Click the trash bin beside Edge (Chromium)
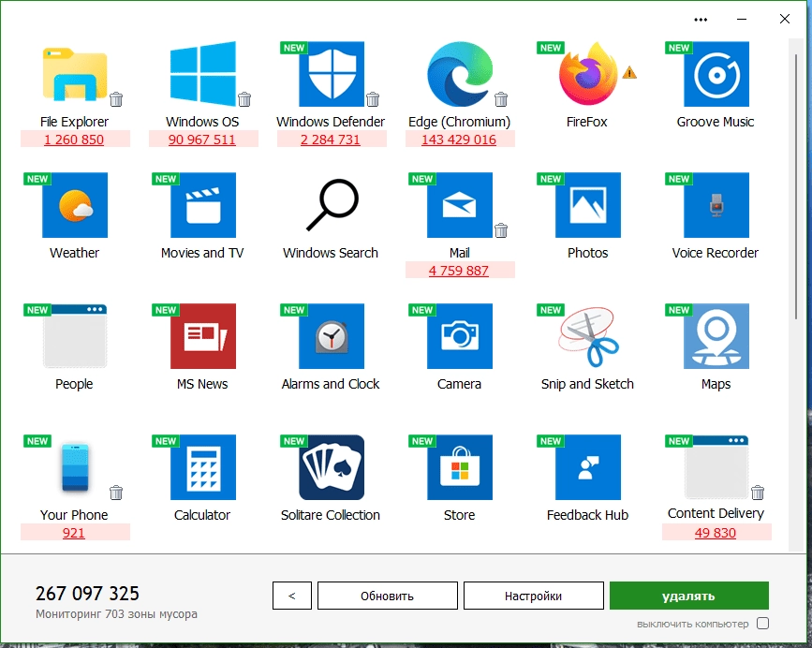The width and height of the screenshot is (812, 648). 501,99
